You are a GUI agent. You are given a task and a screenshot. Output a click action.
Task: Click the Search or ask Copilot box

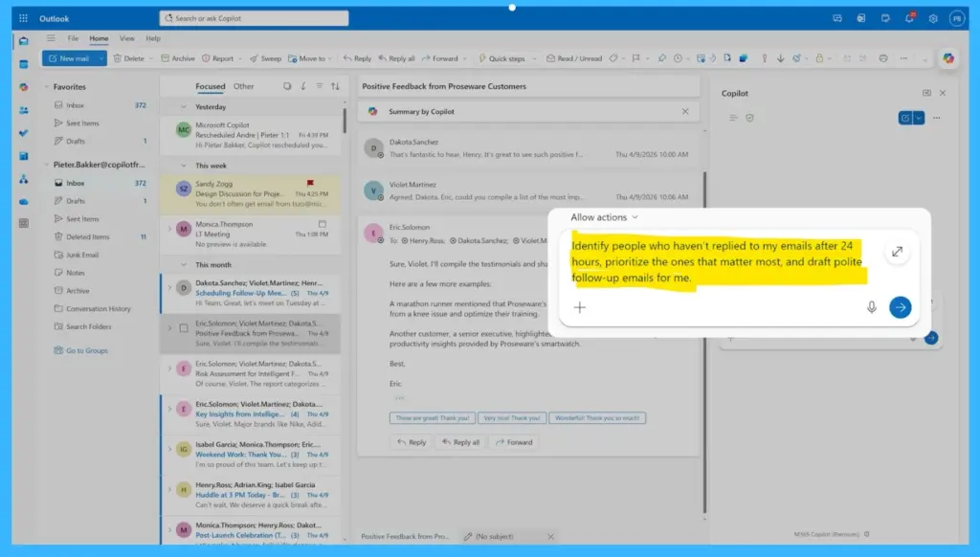coord(252,17)
